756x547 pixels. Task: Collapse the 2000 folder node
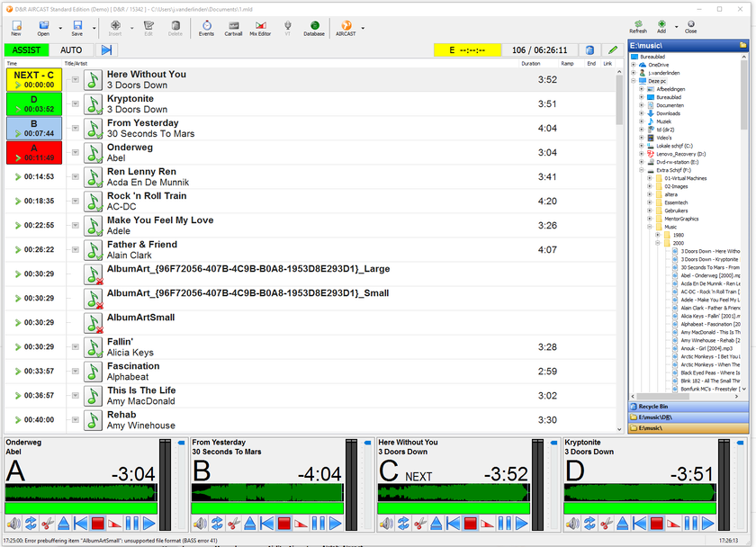click(658, 243)
